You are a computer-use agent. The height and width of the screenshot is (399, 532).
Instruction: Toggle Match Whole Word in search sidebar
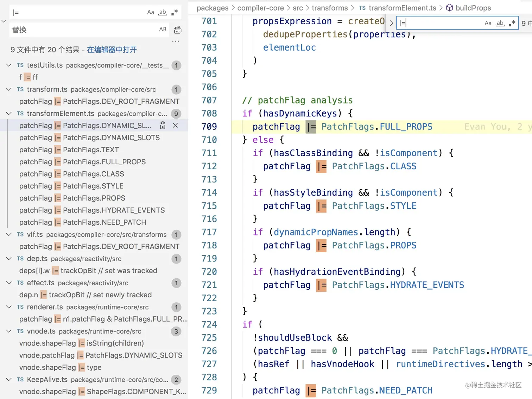coord(163,12)
